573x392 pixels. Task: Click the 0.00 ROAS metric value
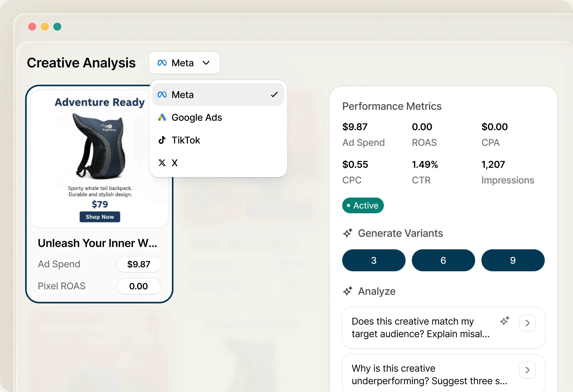(x=422, y=127)
